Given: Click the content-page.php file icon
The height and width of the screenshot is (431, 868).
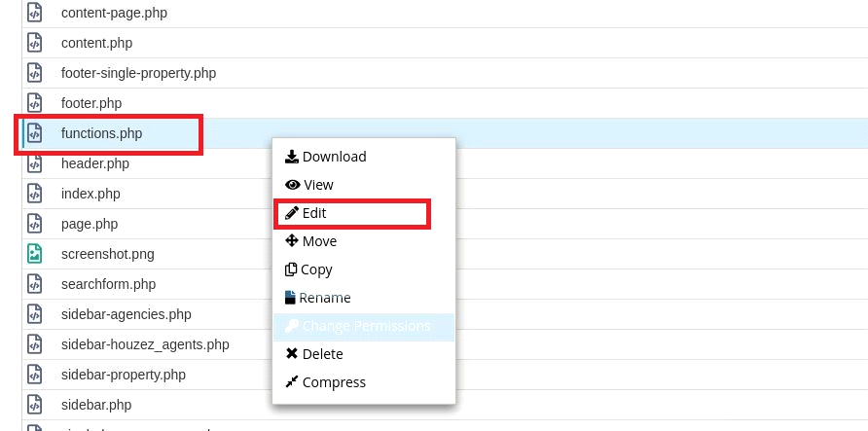Looking at the screenshot, I should [x=35, y=14].
